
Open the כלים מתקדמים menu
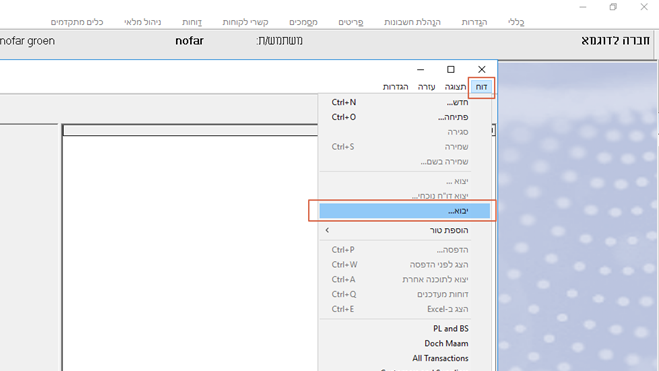pyautogui.click(x=77, y=22)
